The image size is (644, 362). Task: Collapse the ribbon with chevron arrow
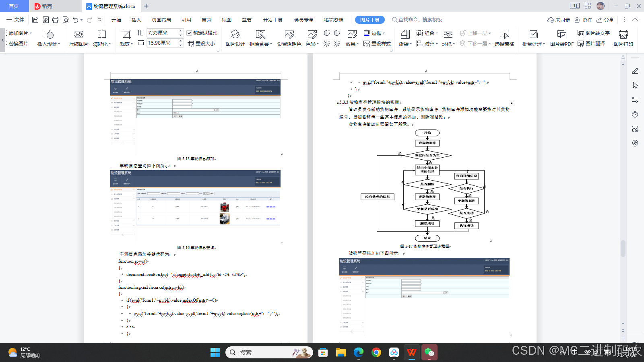click(x=635, y=20)
